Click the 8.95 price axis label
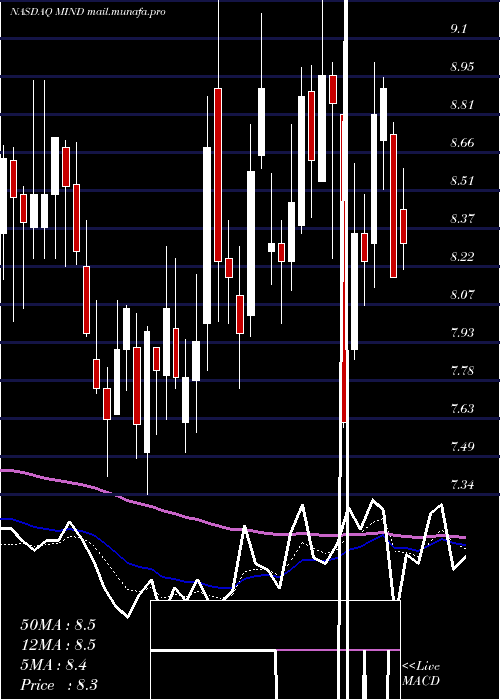Viewport: 500px width, 700px height. pyautogui.click(x=462, y=67)
